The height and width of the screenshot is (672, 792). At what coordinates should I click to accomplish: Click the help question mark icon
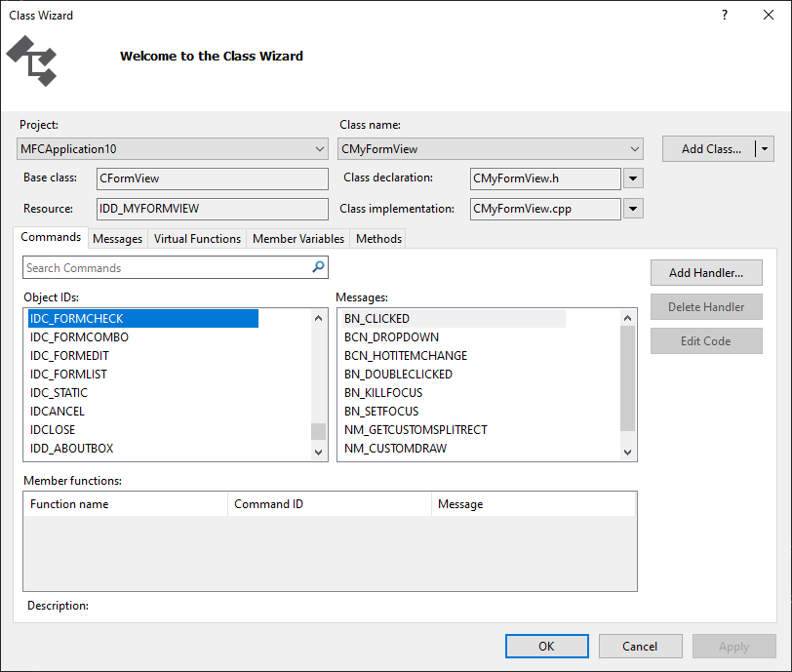coord(724,15)
